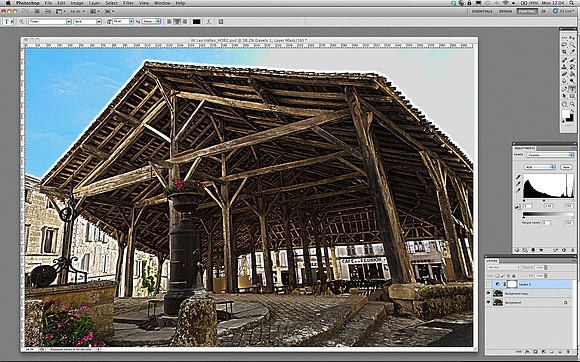
Task: Select the Eyedropper tool in the toolbox
Action: tap(572, 51)
